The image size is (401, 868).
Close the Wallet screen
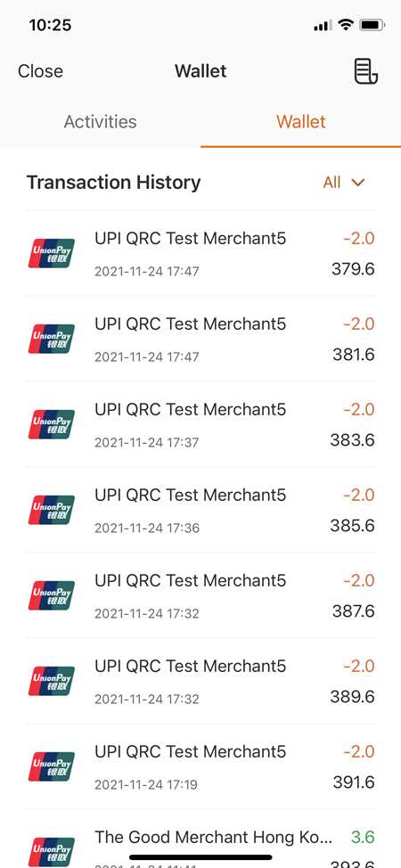pos(40,71)
